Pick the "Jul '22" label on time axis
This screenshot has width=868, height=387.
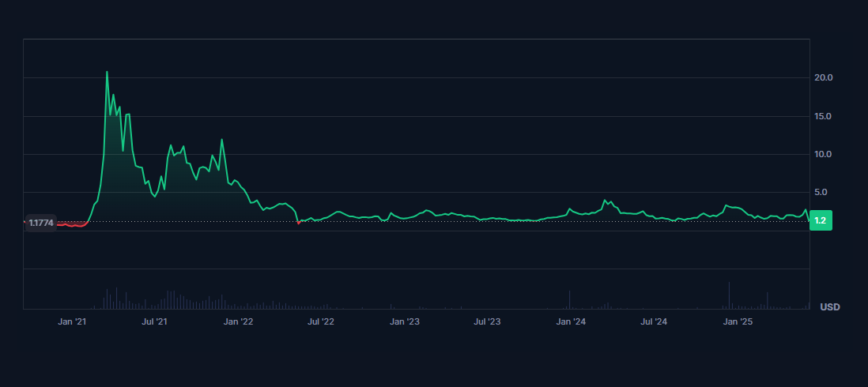(x=321, y=321)
